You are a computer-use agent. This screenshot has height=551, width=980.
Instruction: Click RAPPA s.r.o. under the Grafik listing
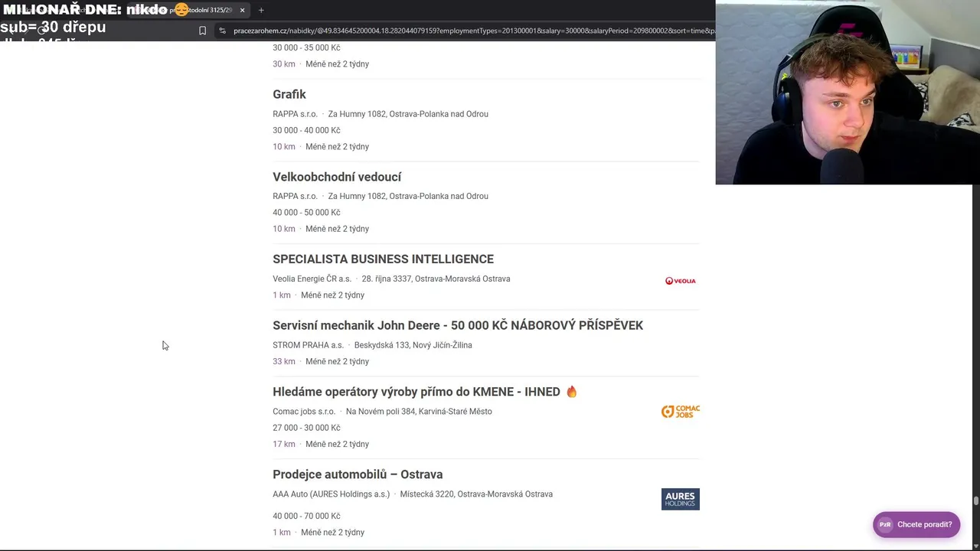[295, 114]
